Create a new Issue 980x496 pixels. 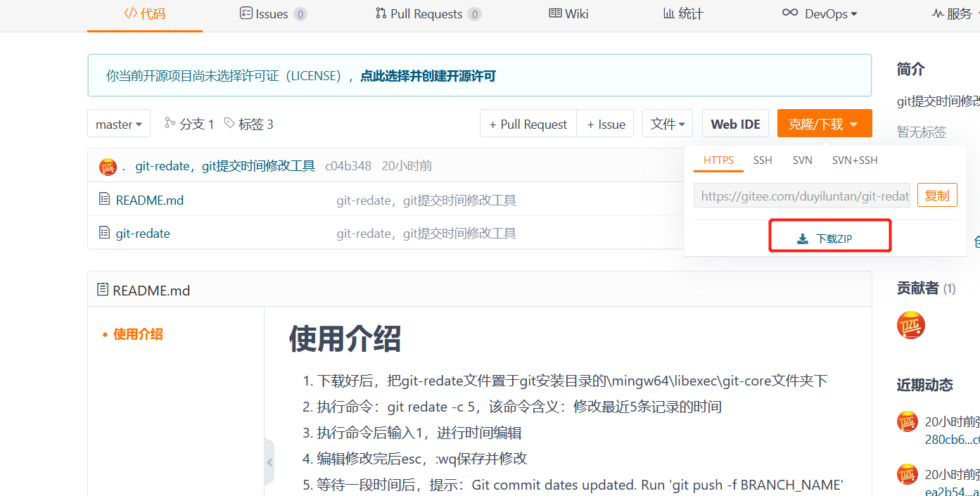pos(606,124)
